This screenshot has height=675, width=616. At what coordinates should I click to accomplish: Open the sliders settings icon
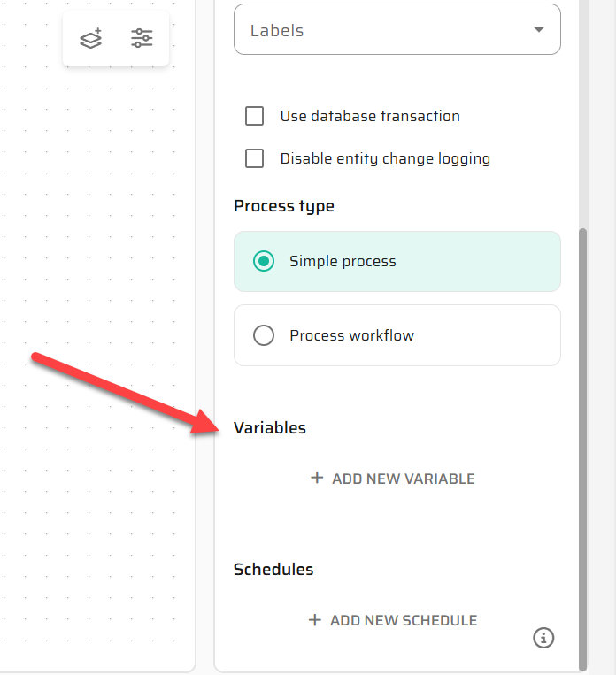tap(142, 38)
